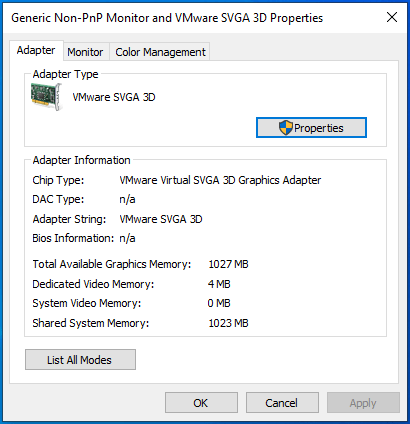The width and height of the screenshot is (410, 424).
Task: Click the Chip Type value text
Action: [x=220, y=180]
